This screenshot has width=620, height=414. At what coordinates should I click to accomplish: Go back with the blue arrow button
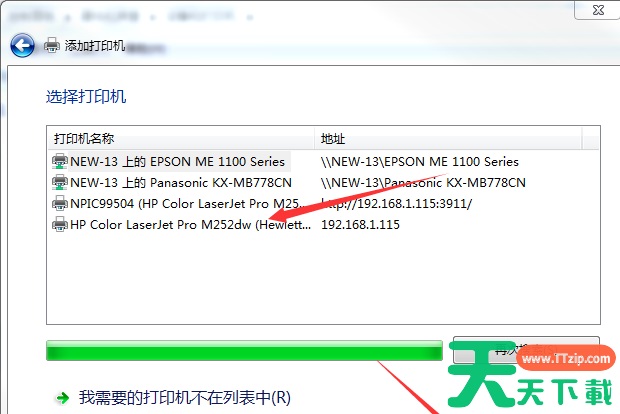tap(22, 45)
